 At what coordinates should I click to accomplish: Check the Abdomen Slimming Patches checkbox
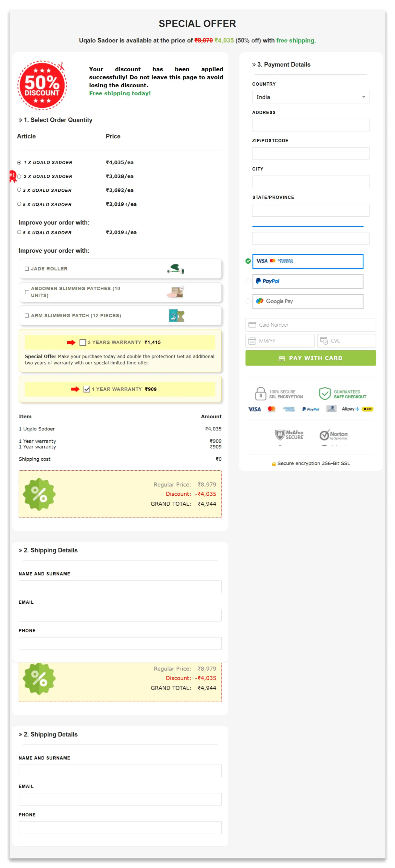(x=27, y=292)
